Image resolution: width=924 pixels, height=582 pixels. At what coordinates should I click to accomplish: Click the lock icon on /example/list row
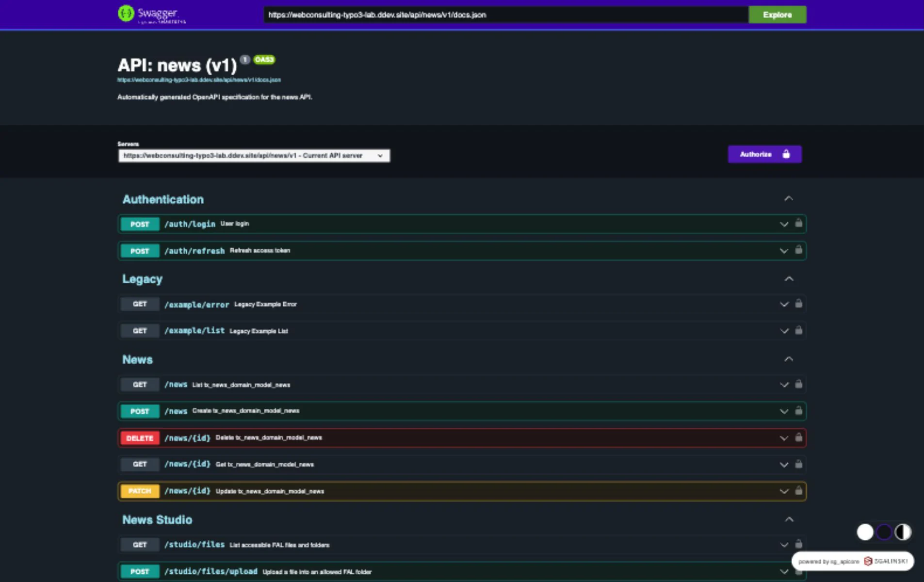[x=798, y=330]
